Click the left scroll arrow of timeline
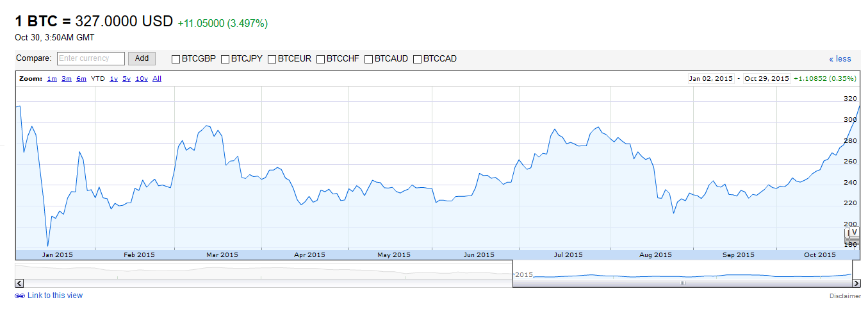The height and width of the screenshot is (309, 868). (x=19, y=283)
